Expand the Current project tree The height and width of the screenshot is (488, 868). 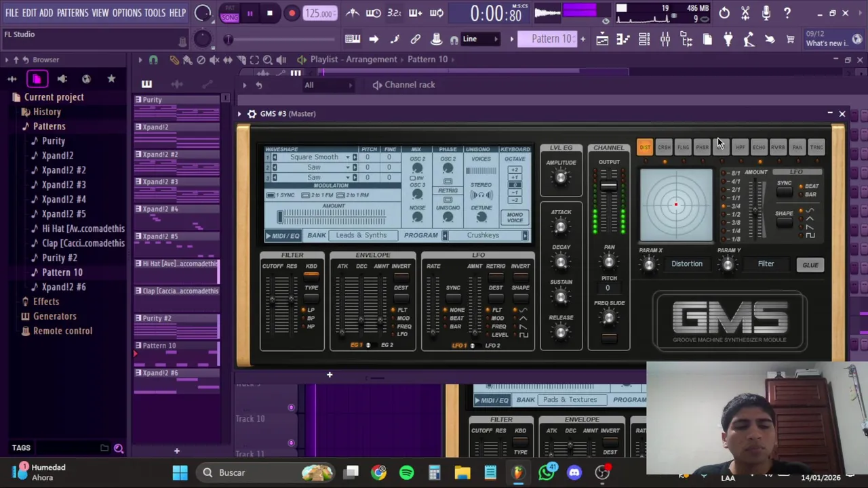click(x=54, y=97)
